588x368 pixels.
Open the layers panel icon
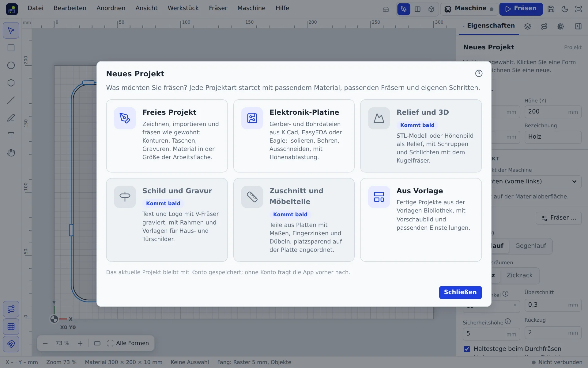tap(527, 26)
